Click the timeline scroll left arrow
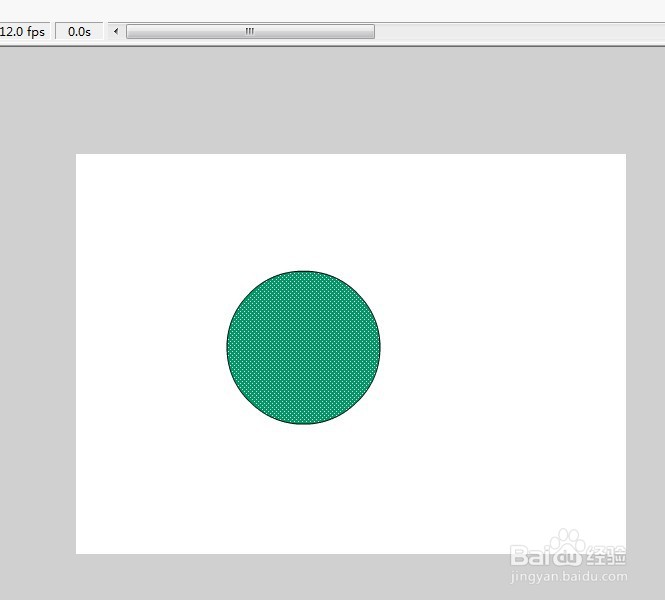Viewport: 665px width, 600px height. click(x=116, y=31)
